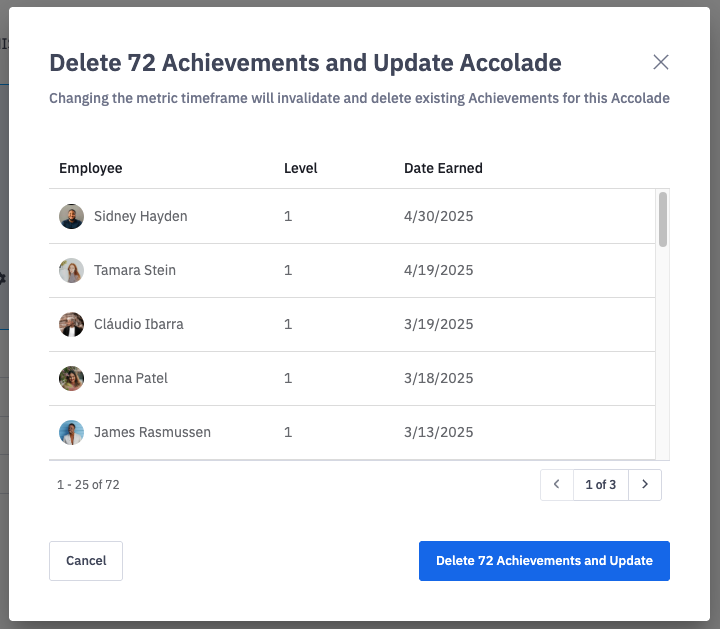Click Sidney Hayden's avatar photo
720x629 pixels.
(x=71, y=216)
